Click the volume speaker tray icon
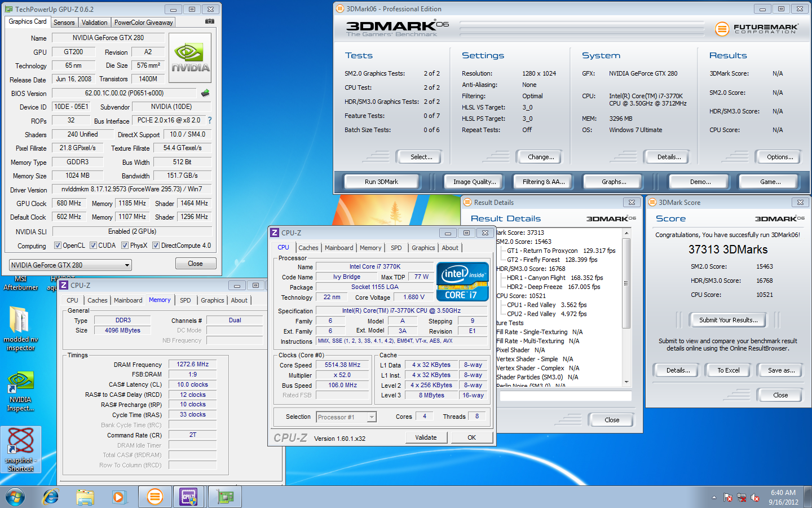Image resolution: width=812 pixels, height=508 pixels. coord(756,497)
